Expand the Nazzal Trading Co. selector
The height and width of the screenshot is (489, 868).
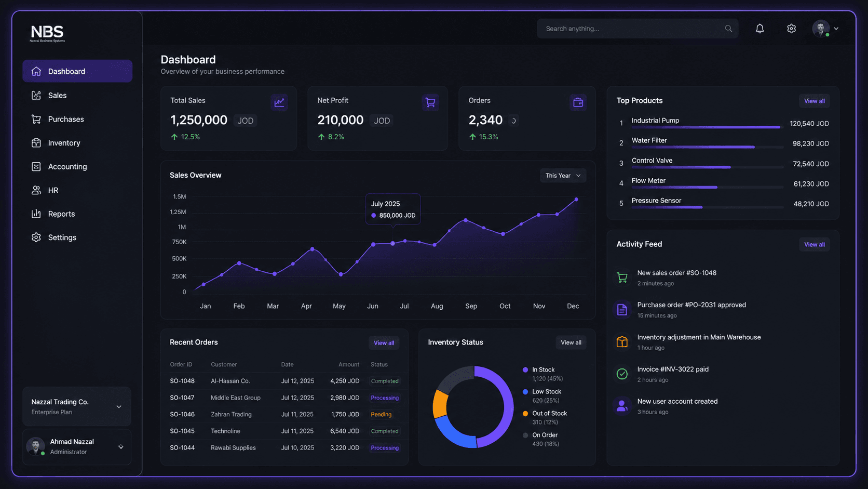(x=77, y=406)
